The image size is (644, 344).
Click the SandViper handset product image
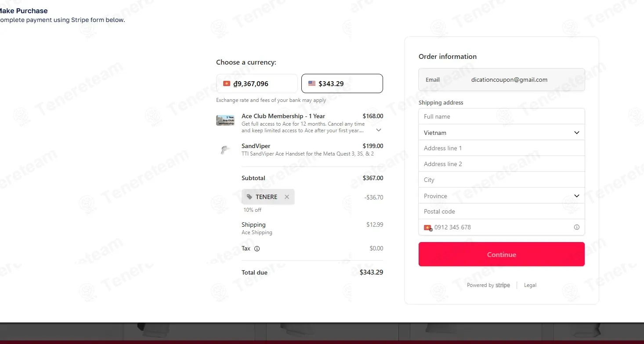click(x=225, y=150)
